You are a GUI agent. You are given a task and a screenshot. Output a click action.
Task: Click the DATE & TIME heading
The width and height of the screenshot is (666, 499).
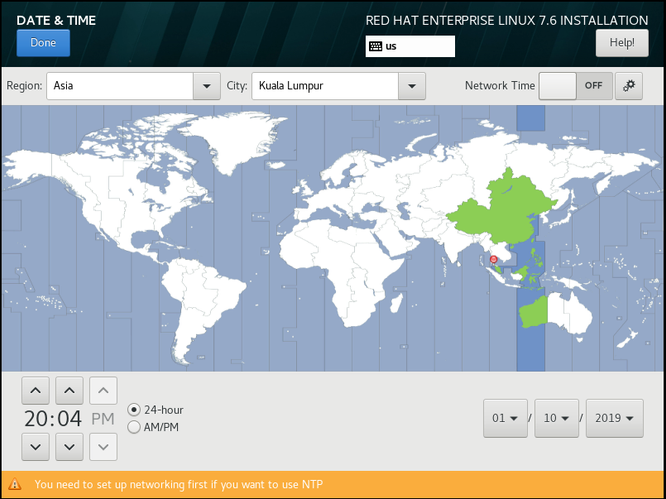coord(56,20)
